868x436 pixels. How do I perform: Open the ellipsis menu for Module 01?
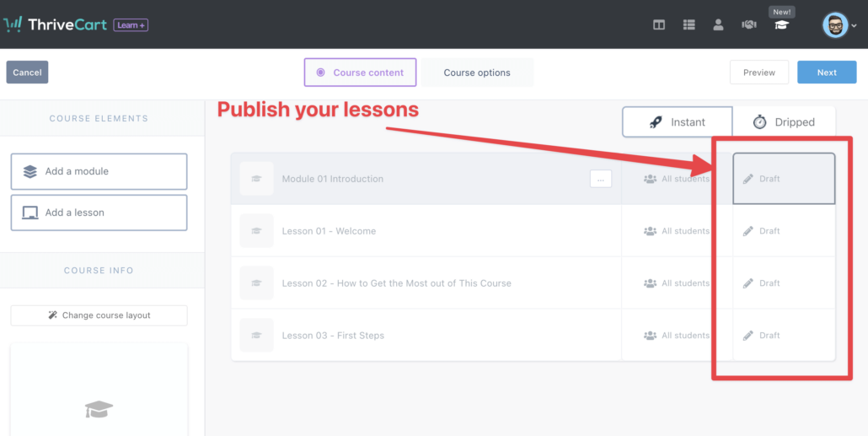[601, 179]
